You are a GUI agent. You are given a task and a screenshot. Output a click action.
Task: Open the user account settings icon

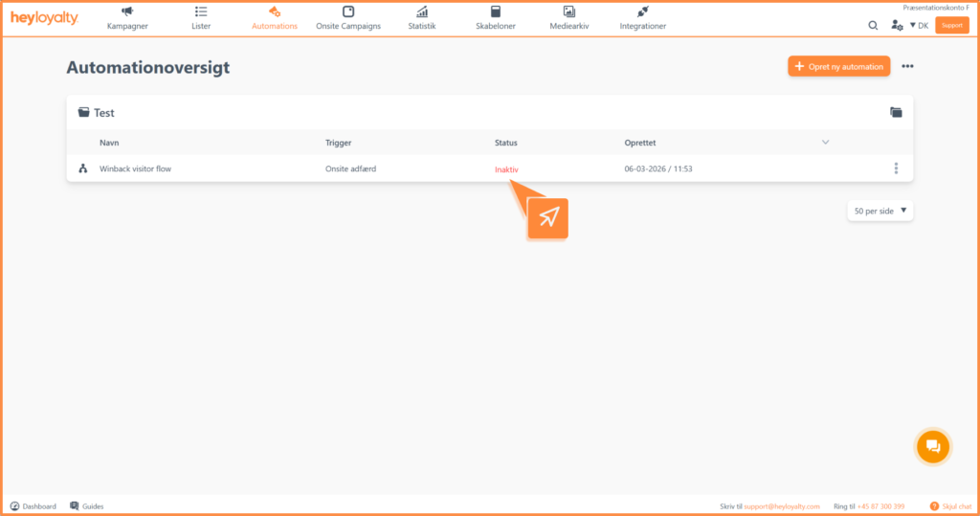(897, 26)
